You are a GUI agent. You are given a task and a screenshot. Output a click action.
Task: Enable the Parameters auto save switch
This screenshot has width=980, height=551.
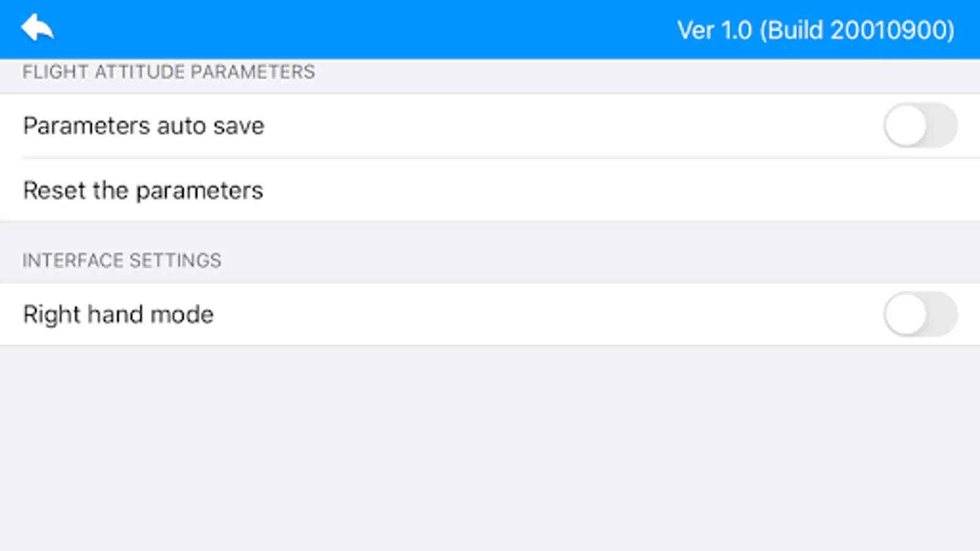tap(920, 126)
